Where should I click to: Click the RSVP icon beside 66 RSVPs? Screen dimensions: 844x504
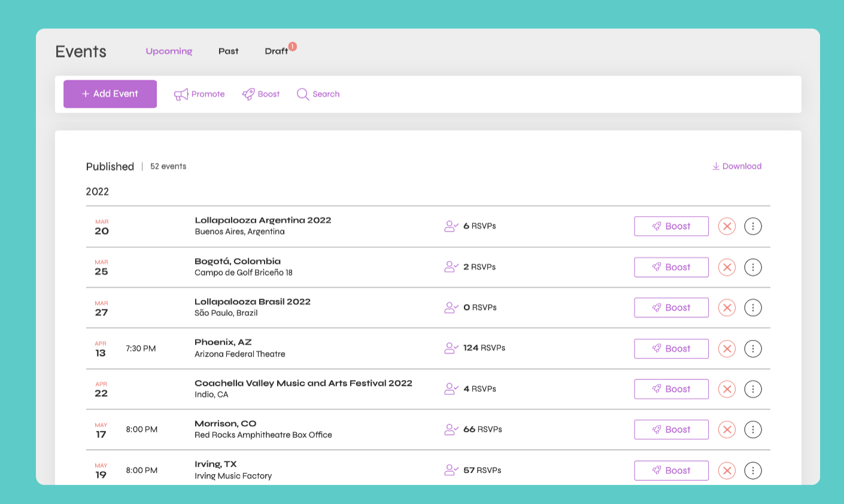[451, 430]
